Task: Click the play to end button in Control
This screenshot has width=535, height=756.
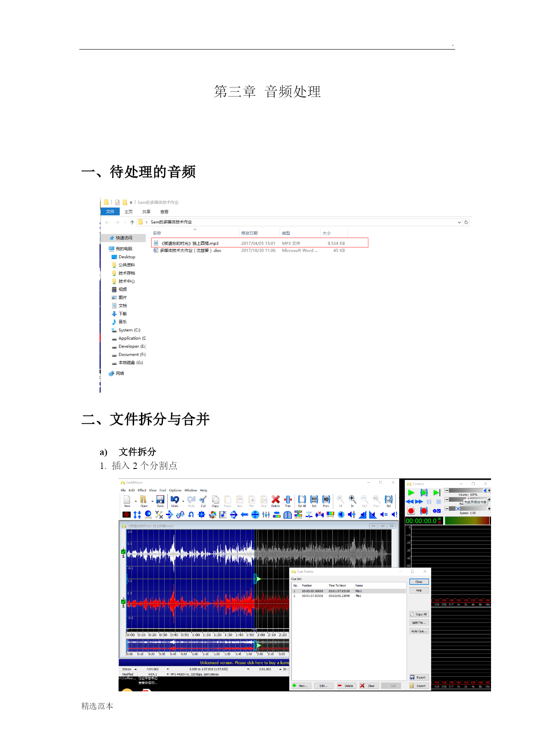Action: tap(437, 493)
